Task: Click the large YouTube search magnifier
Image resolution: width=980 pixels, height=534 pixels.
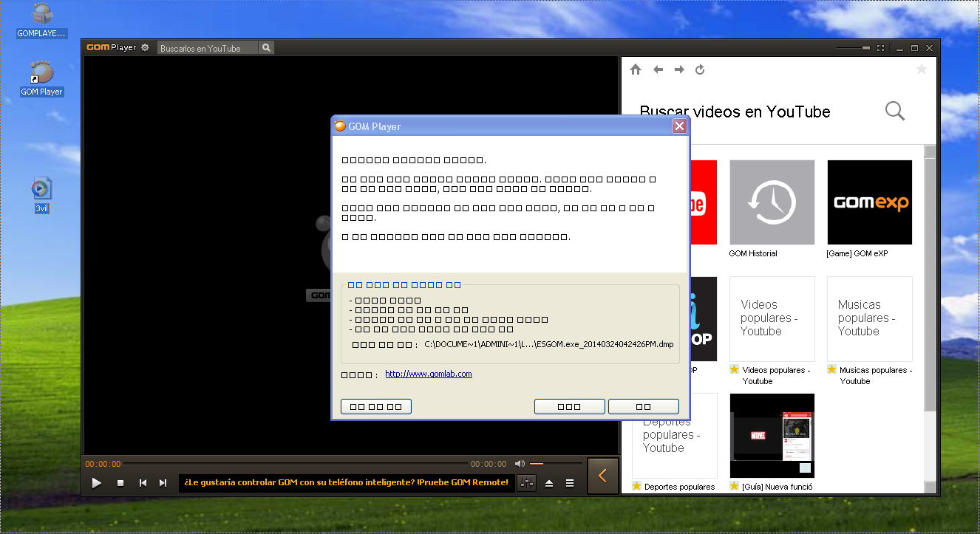Action: (x=895, y=112)
